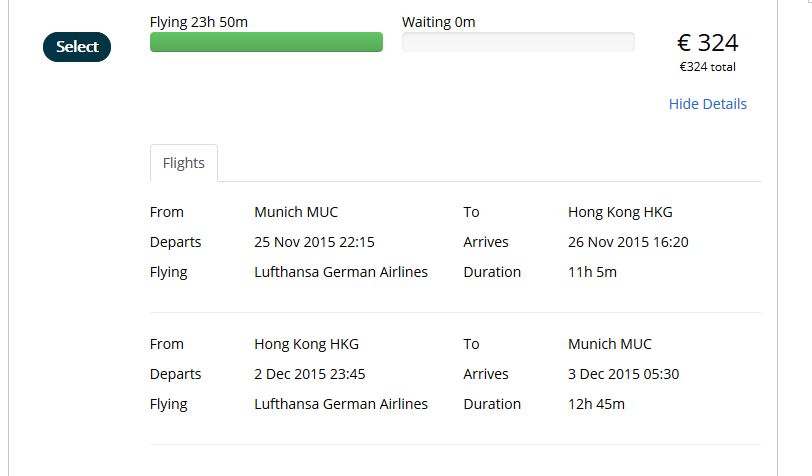Click the small €324 total text
This screenshot has width=812, height=476.
(x=707, y=67)
